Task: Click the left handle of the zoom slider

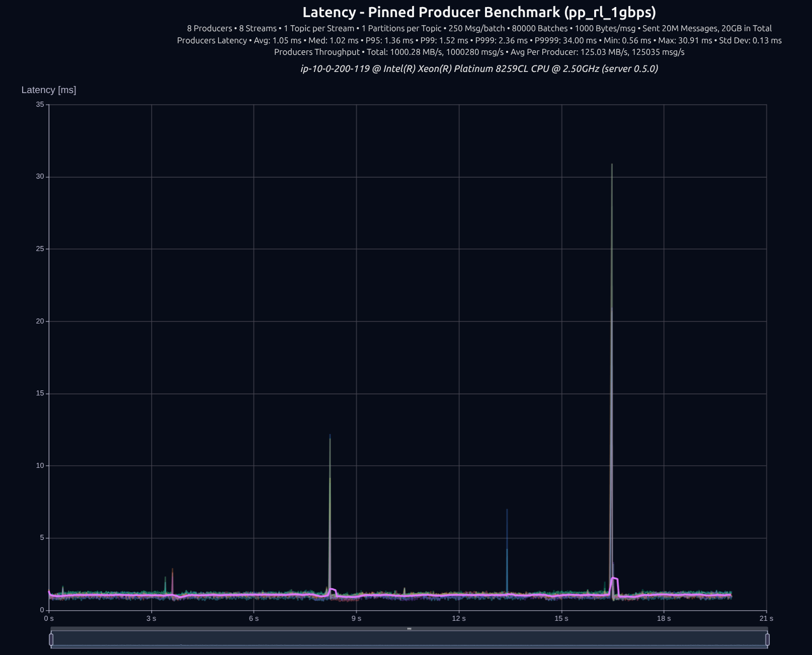Action: point(51,639)
